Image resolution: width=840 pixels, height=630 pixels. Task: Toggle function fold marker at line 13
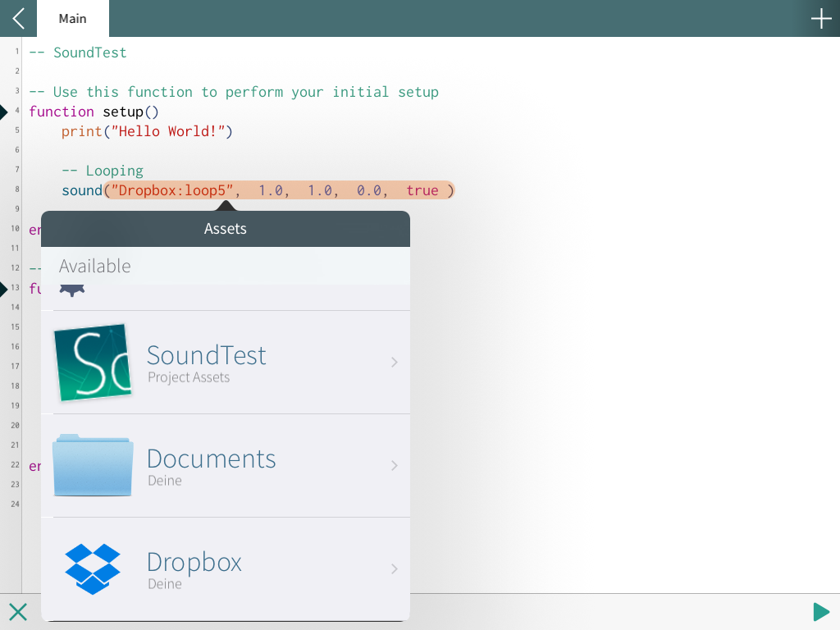(x=4, y=289)
